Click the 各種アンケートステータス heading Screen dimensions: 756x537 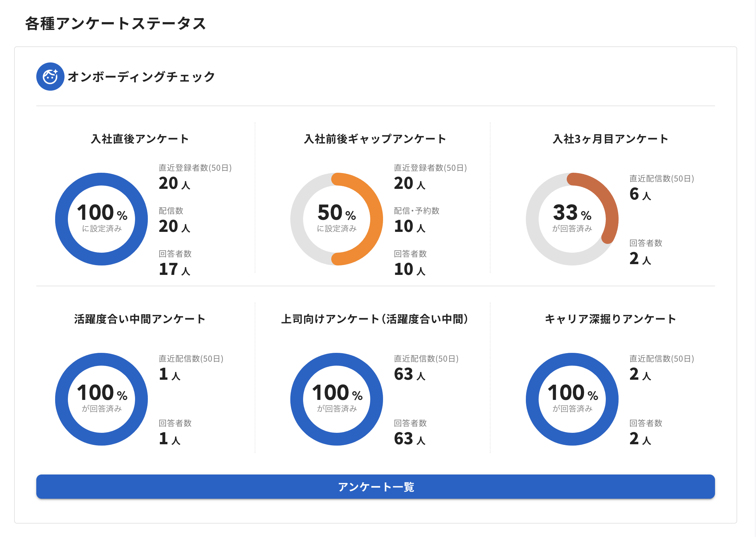(x=116, y=23)
